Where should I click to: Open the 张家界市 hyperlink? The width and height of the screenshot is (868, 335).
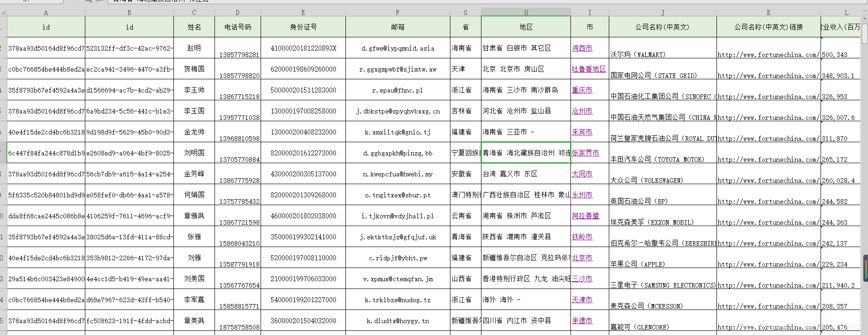(586, 153)
